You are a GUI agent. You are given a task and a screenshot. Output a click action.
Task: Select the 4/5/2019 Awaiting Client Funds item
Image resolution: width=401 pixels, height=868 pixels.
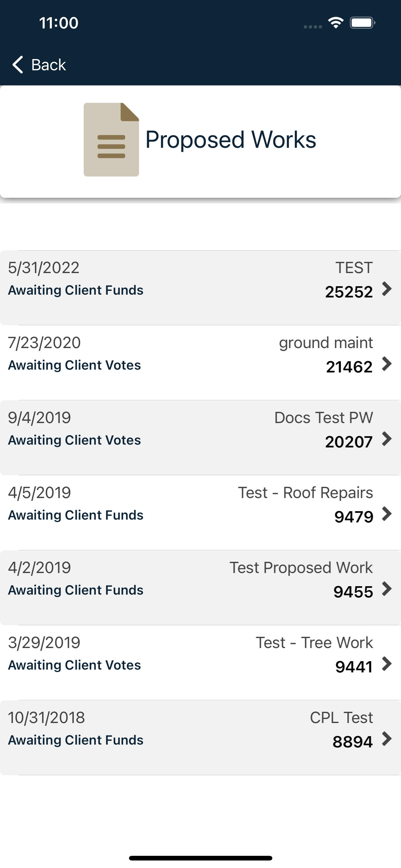[200, 512]
